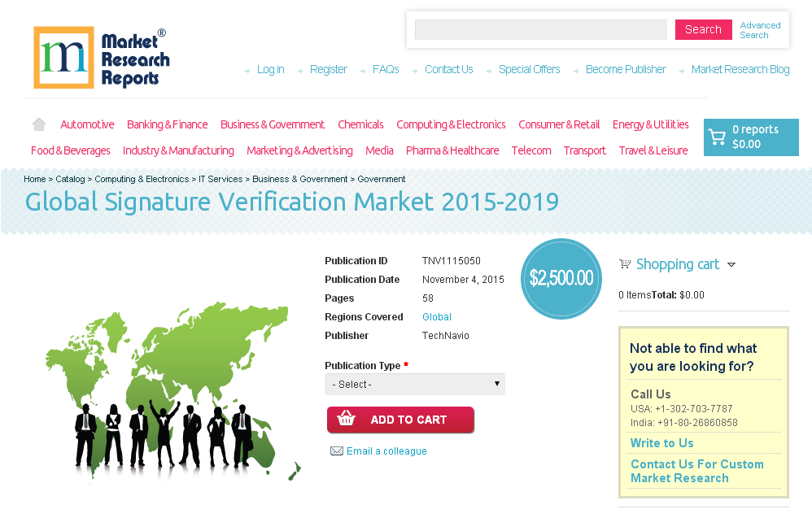Open Advanced Search link

[760, 30]
